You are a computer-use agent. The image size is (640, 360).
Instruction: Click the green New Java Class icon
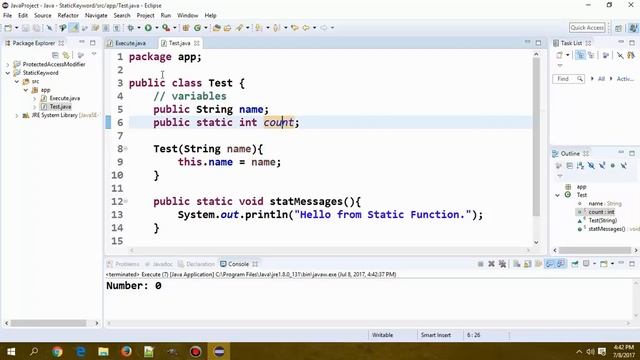click(198, 28)
